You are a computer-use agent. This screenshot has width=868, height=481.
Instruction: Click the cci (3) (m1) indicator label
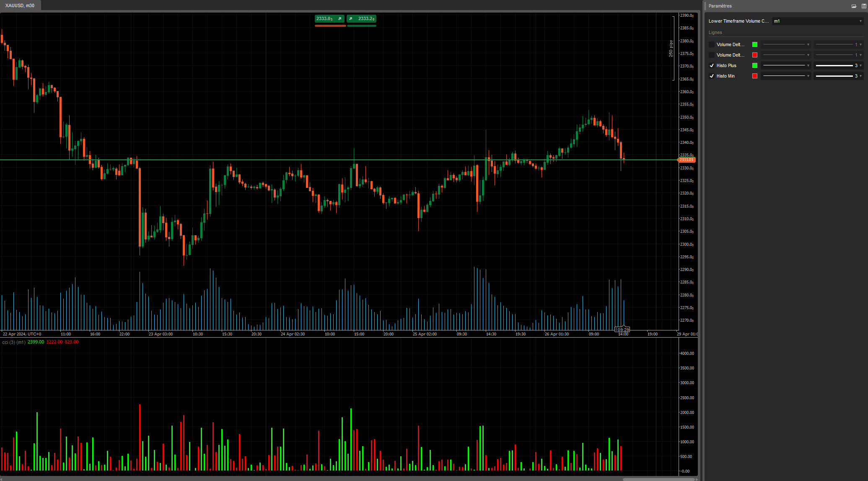[x=15, y=342]
